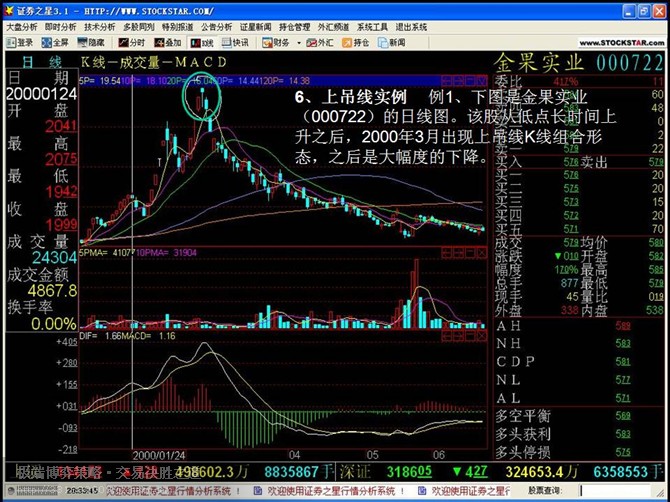Viewport: 670px width, 502px height.
Task: Click the date value 20000124
Action: point(41,94)
